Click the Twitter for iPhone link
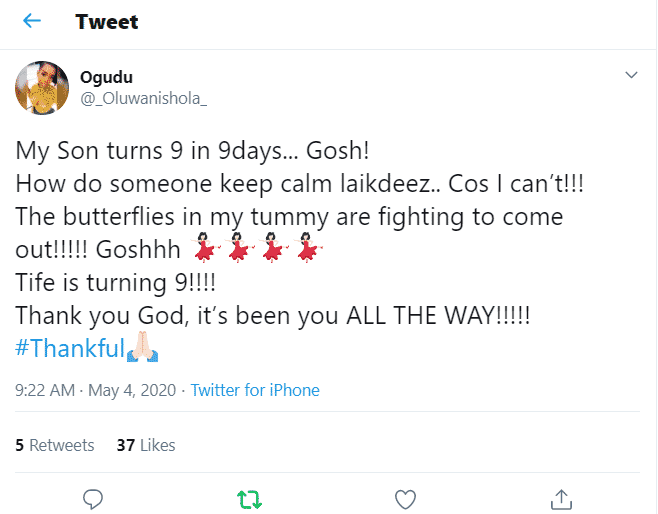The width and height of the screenshot is (658, 514). [255, 390]
